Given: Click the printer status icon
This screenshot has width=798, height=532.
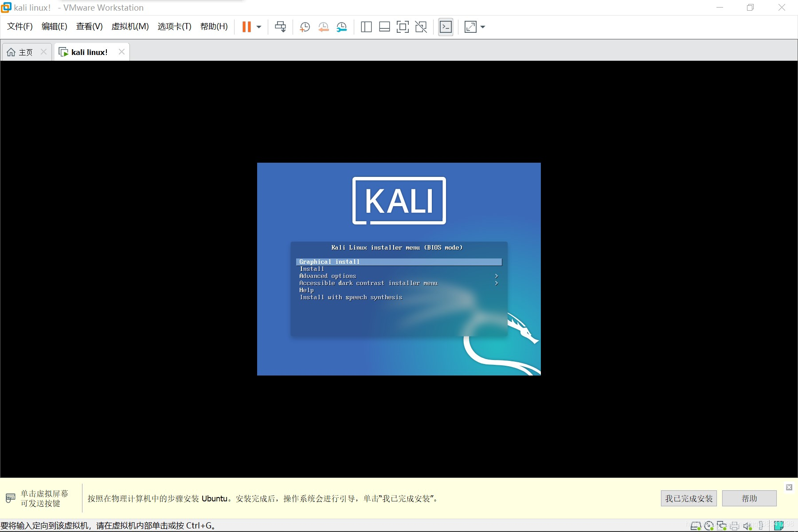Looking at the screenshot, I should [x=735, y=526].
